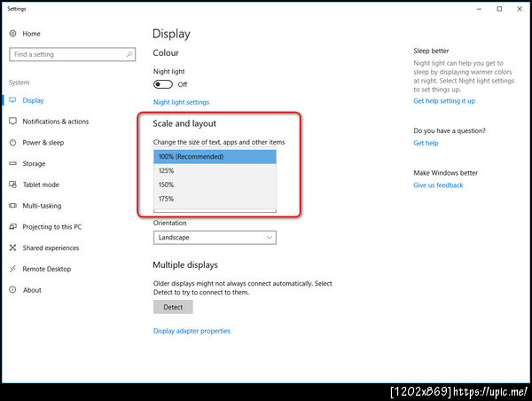Screen dimensions: 532x401
Task: Open the About page
Action: click(x=32, y=290)
